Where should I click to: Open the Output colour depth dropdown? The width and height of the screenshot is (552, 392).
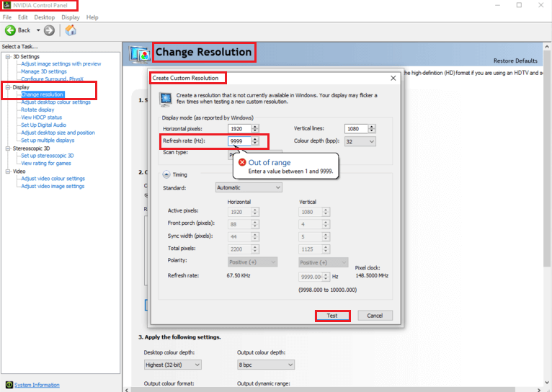tap(266, 365)
